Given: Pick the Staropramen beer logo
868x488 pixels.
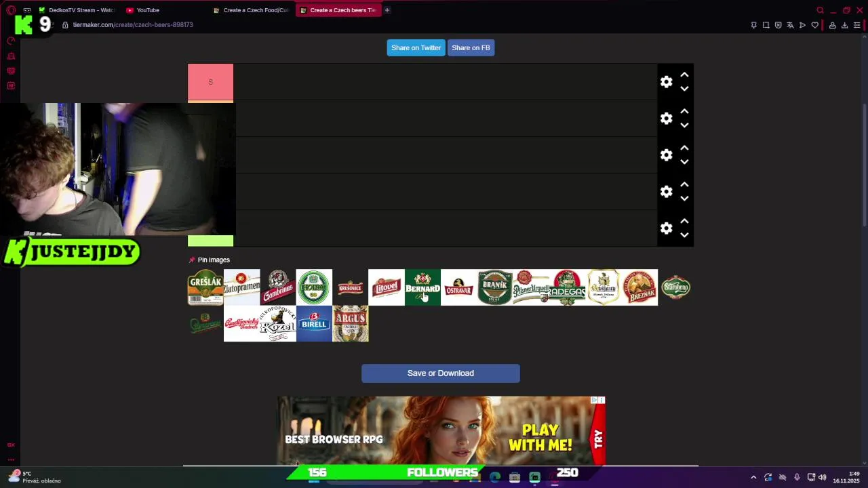Looking at the screenshot, I should click(x=205, y=324).
